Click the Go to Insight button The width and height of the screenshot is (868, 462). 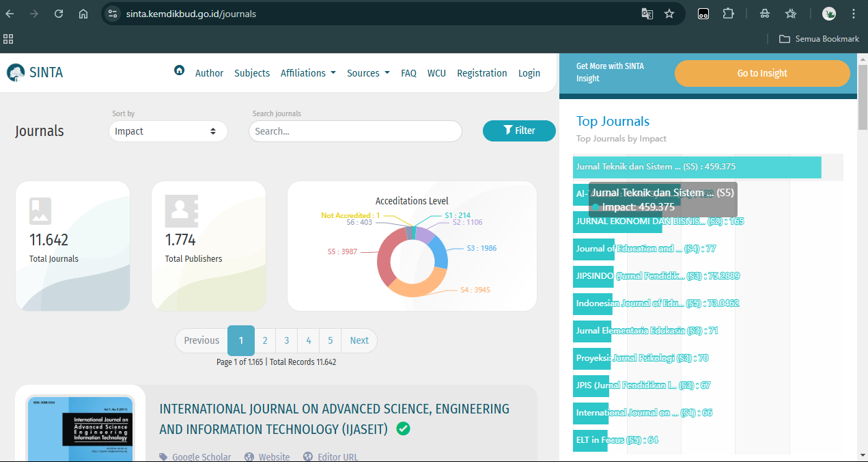coord(762,73)
